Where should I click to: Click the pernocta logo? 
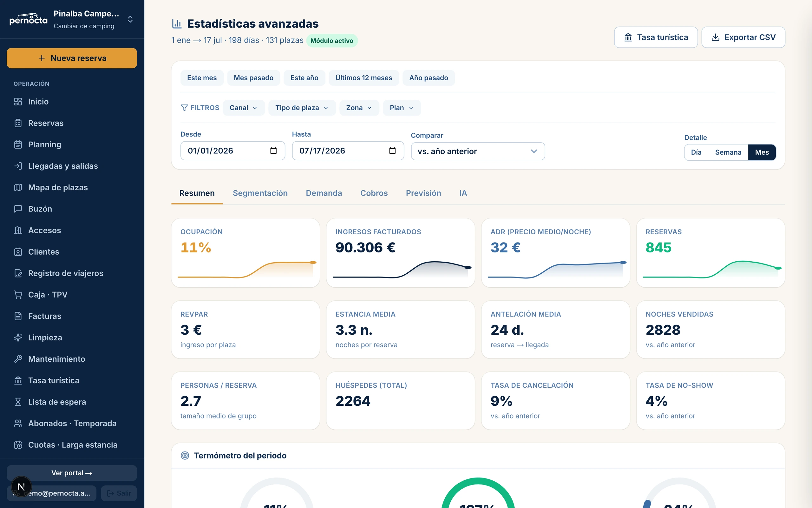coord(29,19)
